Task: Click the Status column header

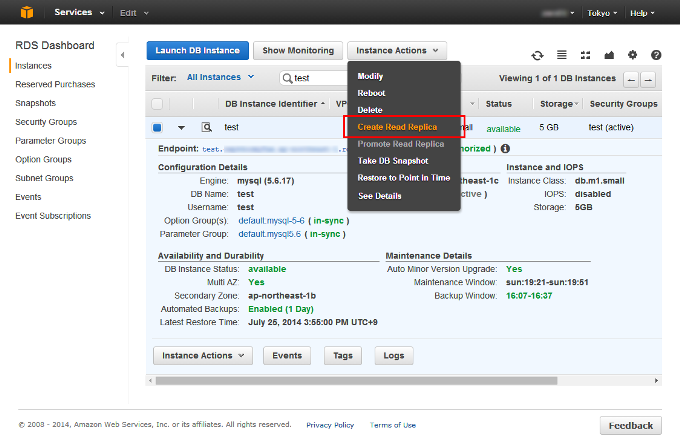Action: coord(499,104)
